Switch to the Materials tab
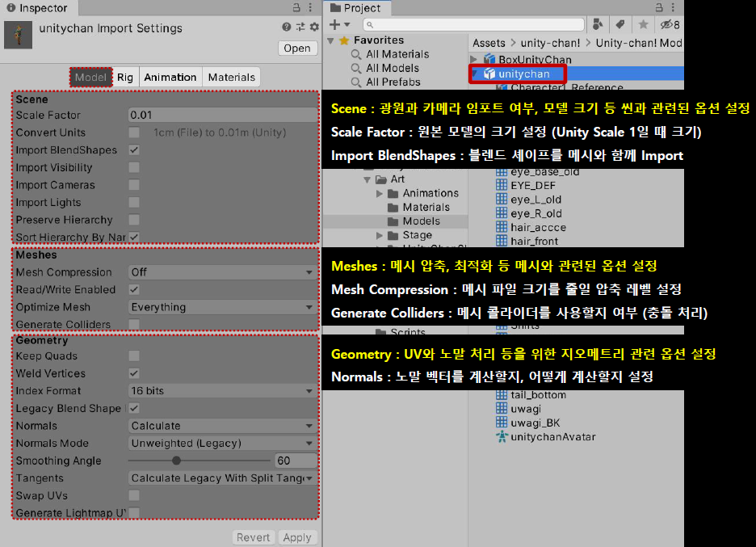This screenshot has width=756, height=547. [x=232, y=78]
